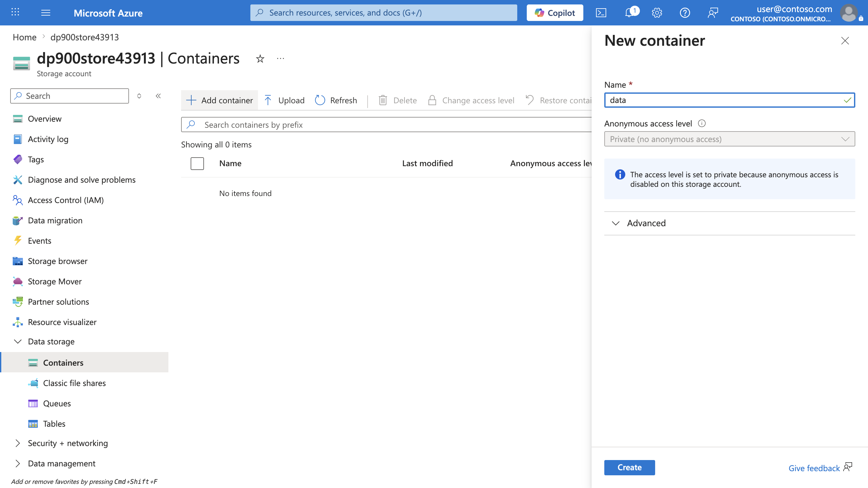Click the info icon beside Anonymous access level
868x488 pixels.
coord(702,123)
